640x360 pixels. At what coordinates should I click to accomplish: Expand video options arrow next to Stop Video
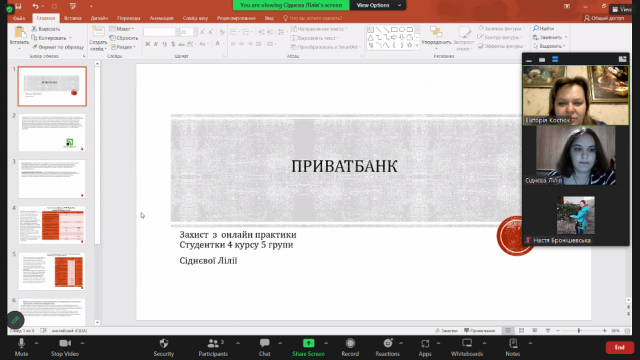click(82, 343)
